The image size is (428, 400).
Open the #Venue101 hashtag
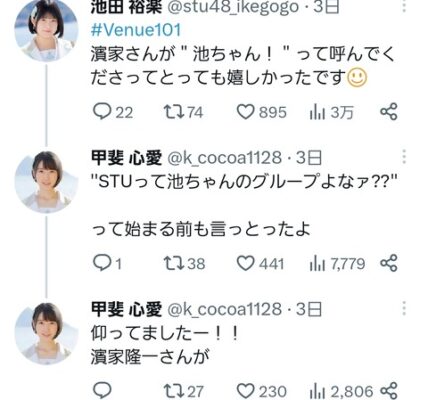(136, 30)
